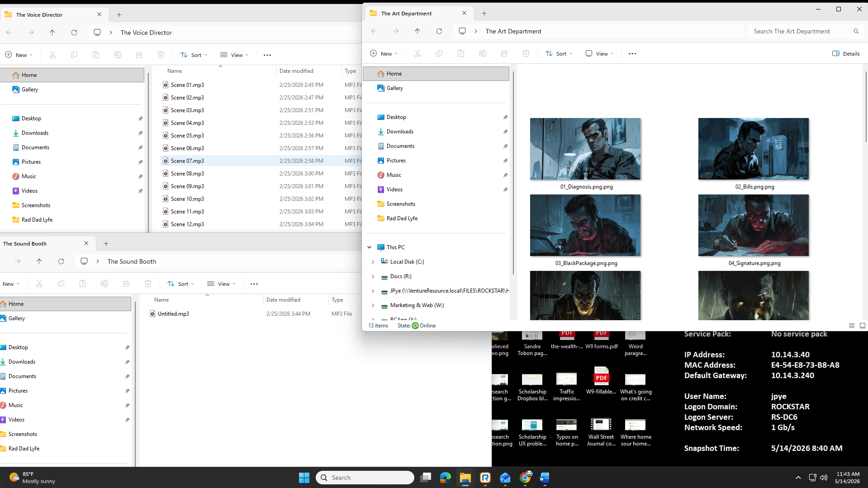This screenshot has height=488, width=868.
Task: Click Copy icon in The Sound Booth toolbar
Action: pyautogui.click(x=61, y=284)
